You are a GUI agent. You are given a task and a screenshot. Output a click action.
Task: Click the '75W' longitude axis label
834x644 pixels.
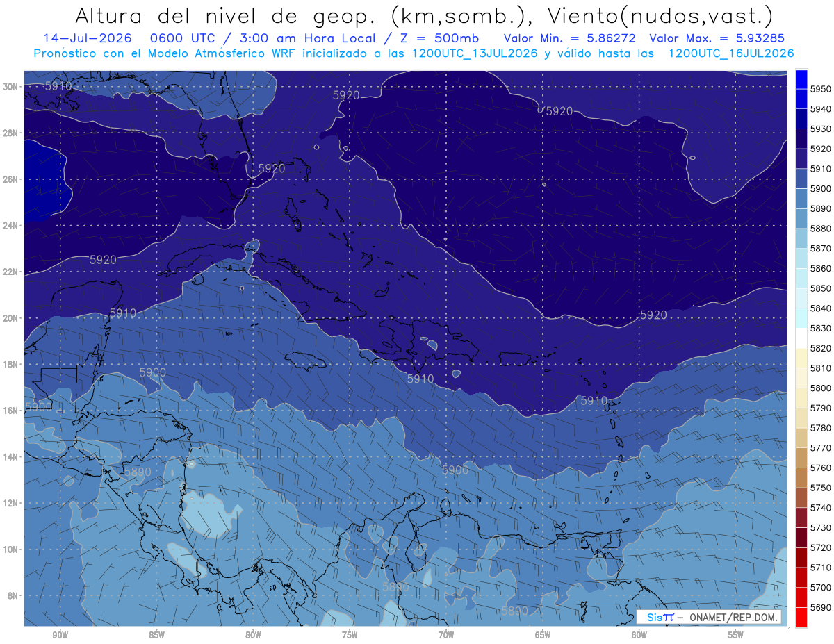350,635
